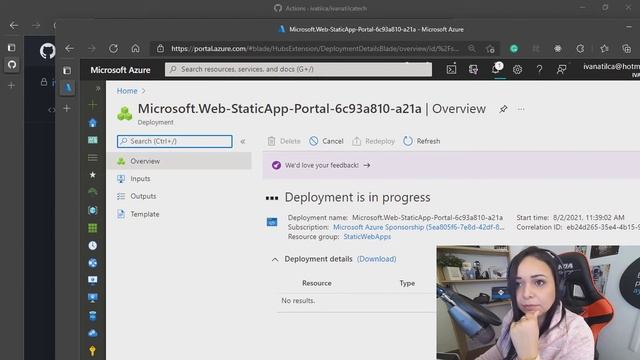Screen dimensions: 640x360
Task: Open Dashboard icon in Azure sidebar
Action: [93, 140]
